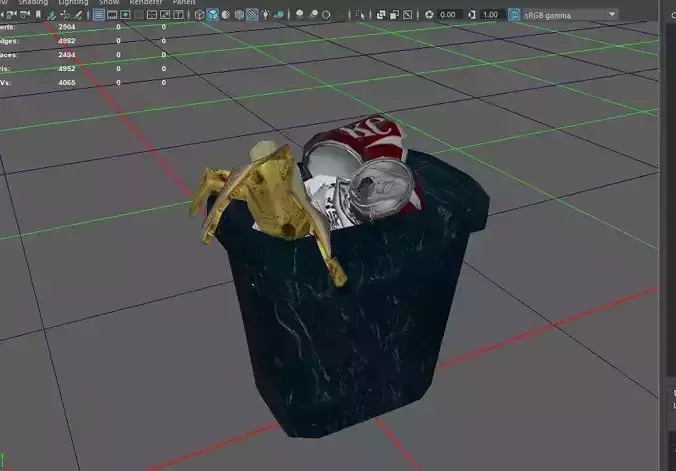The image size is (676, 471).
Task: Select Smooth Shade All cube icon
Action: tap(213, 15)
